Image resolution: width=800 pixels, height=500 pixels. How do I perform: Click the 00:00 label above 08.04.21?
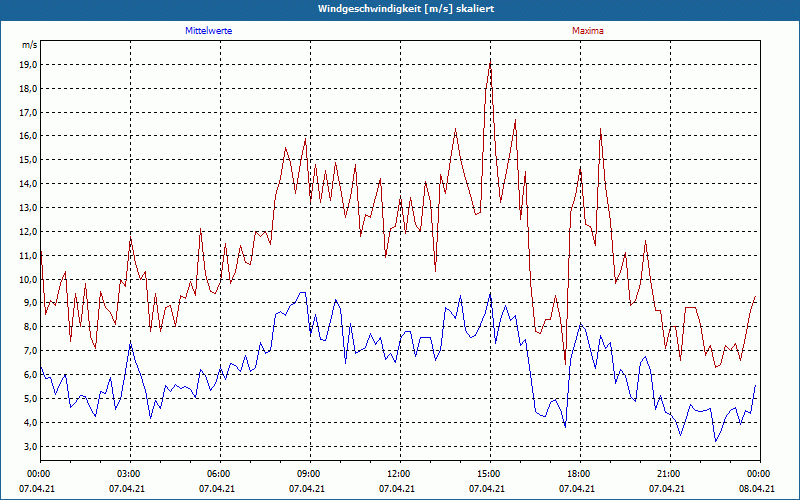760,474
